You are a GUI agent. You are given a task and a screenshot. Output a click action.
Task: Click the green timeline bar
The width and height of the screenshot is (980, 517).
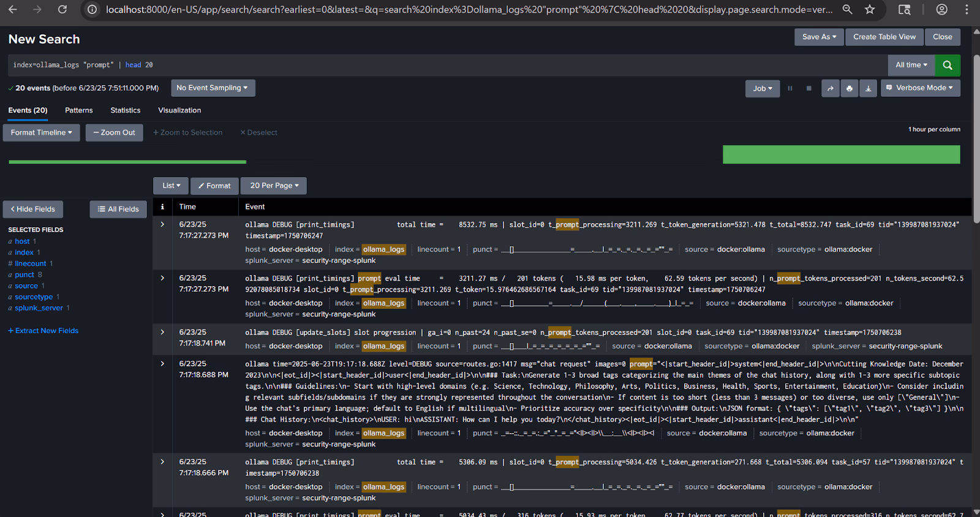coord(841,154)
